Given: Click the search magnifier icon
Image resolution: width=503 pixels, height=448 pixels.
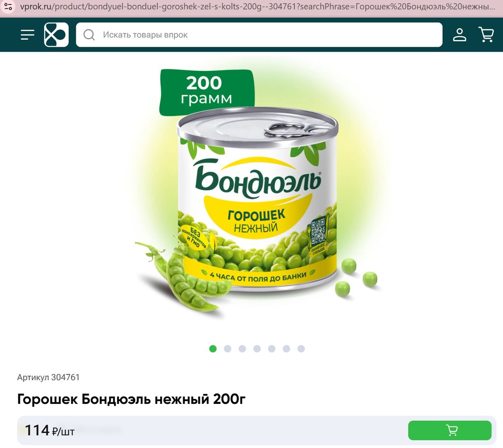Looking at the screenshot, I should pos(89,35).
